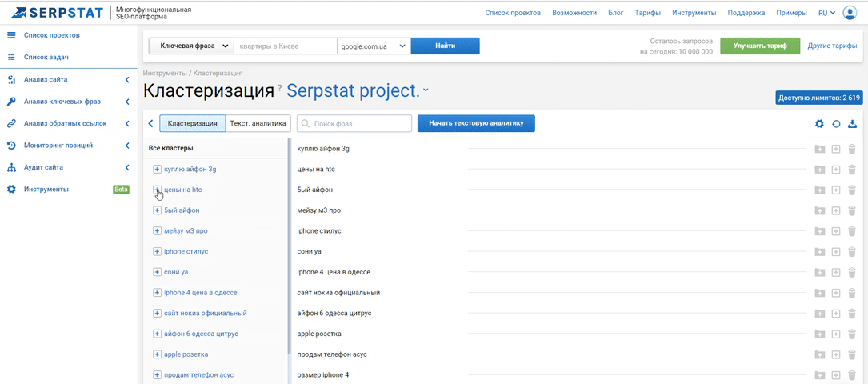Open the 'Другие тарифы' link
The image size is (868, 384).
[x=833, y=46]
